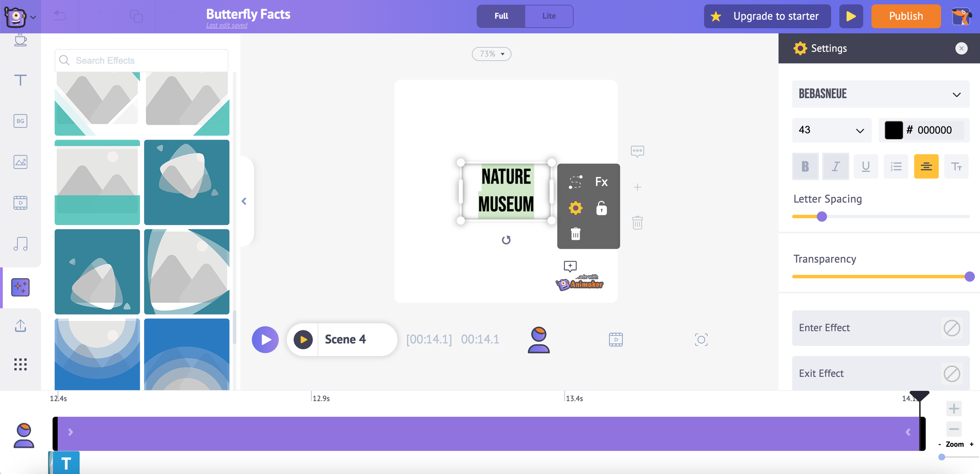Screen dimensions: 980x474
Task: Open the Text tool in sidebar
Action: click(x=20, y=80)
